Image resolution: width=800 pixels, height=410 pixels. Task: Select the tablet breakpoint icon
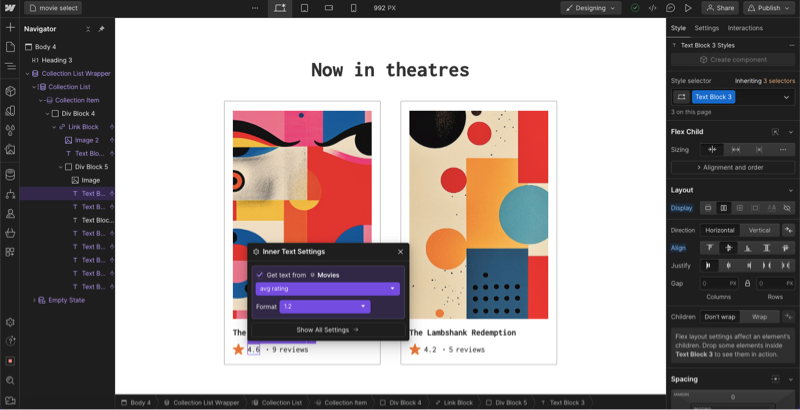[304, 8]
